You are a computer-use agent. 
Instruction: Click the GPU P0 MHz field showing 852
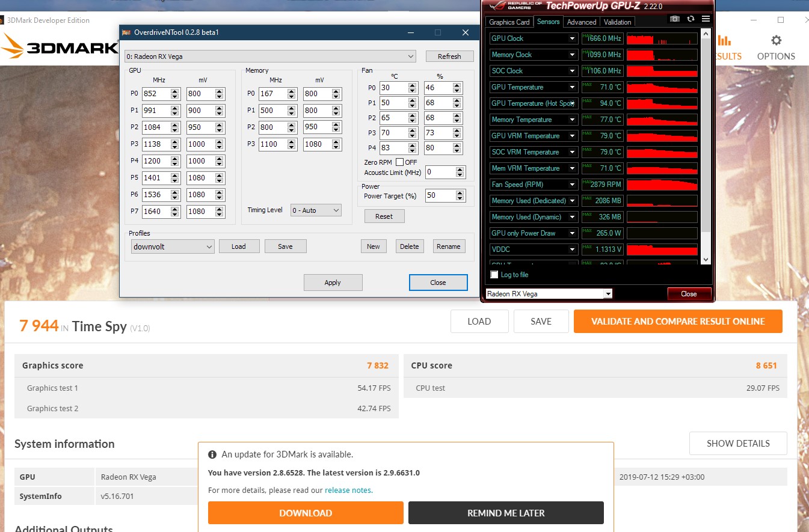(156, 94)
